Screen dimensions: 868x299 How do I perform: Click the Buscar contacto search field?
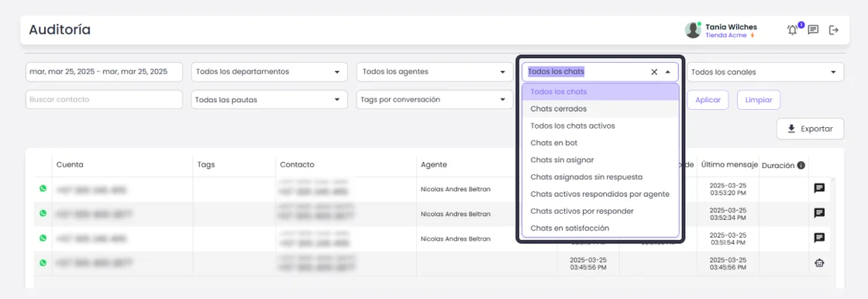coord(104,100)
